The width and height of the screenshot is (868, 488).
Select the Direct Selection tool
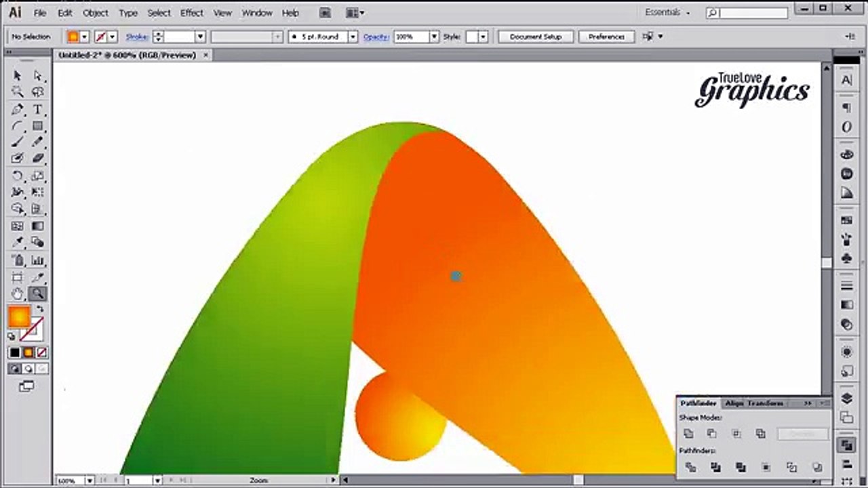click(x=38, y=75)
